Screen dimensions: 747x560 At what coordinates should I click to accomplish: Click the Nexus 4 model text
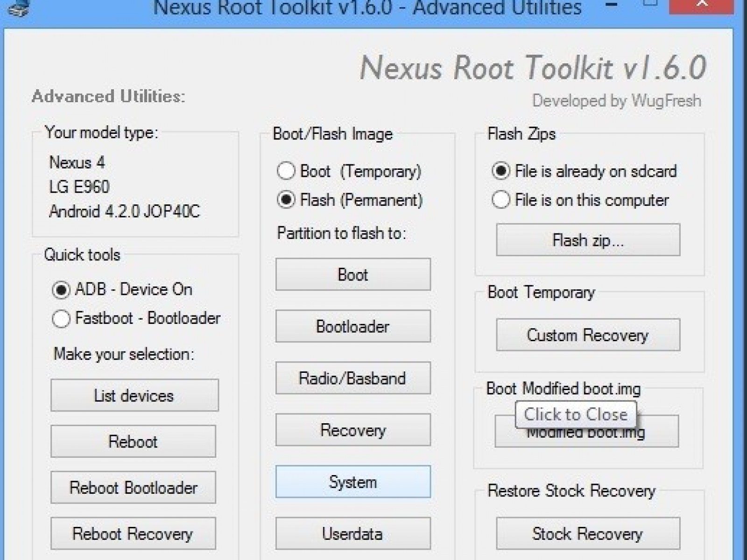click(77, 163)
